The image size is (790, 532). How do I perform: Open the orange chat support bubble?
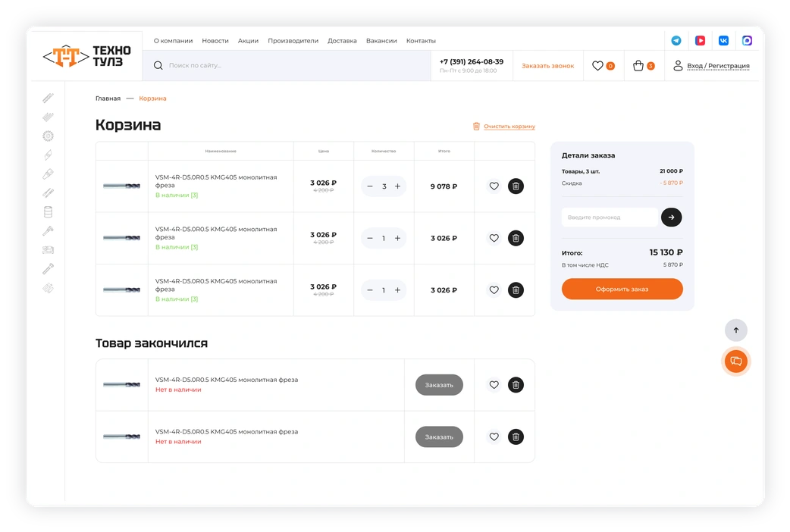pyautogui.click(x=736, y=361)
